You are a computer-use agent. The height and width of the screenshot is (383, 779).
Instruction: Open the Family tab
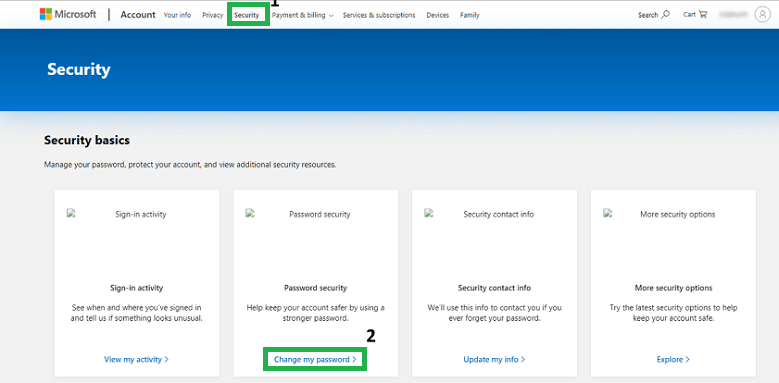pos(469,15)
